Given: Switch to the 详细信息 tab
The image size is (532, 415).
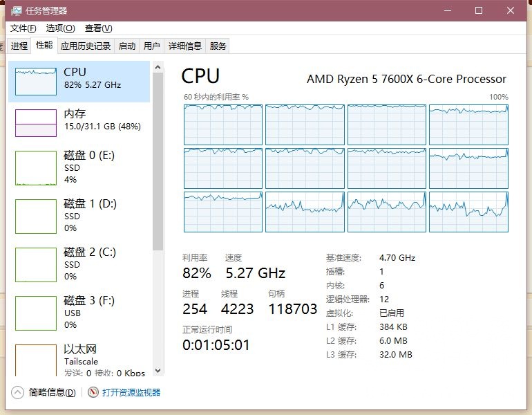Looking at the screenshot, I should [185, 46].
